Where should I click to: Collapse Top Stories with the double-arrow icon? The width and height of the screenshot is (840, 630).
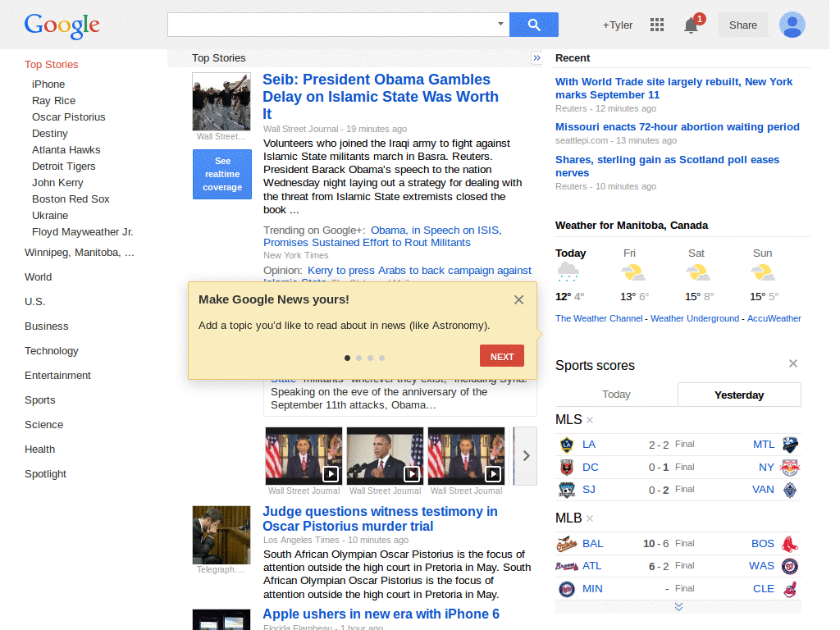coord(536,58)
